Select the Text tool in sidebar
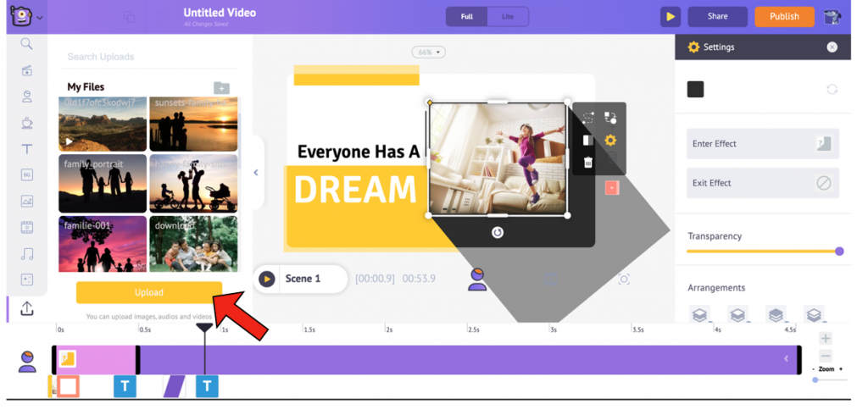The width and height of the screenshot is (868, 415). point(27,149)
